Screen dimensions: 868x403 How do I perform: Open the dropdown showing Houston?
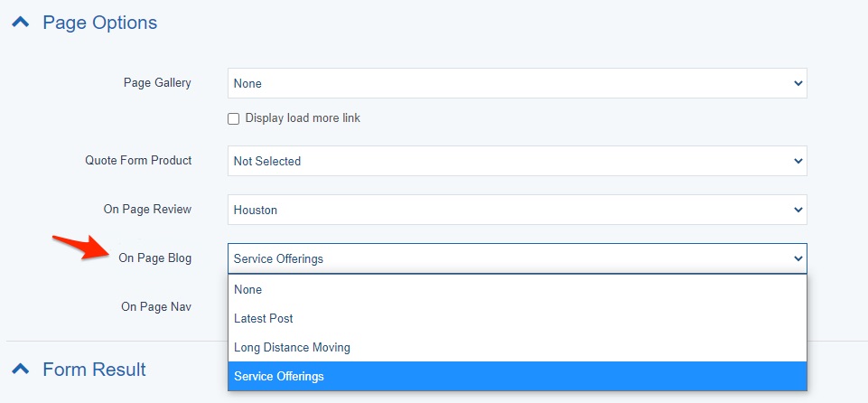tap(506, 210)
